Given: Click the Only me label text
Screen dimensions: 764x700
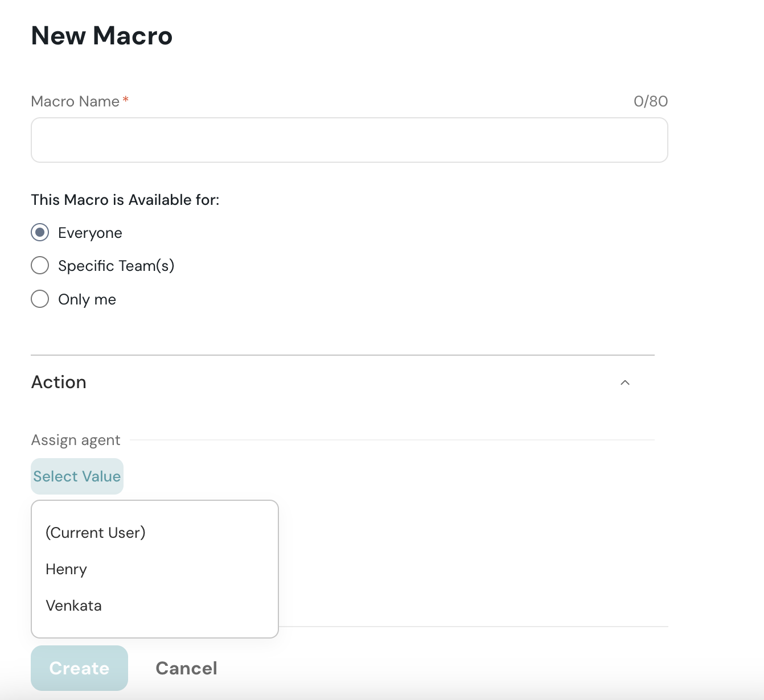Looking at the screenshot, I should (x=87, y=299).
